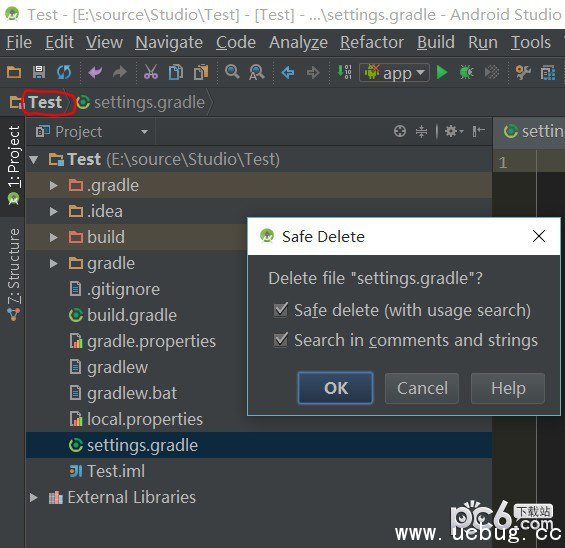Open the File menu

click(19, 43)
